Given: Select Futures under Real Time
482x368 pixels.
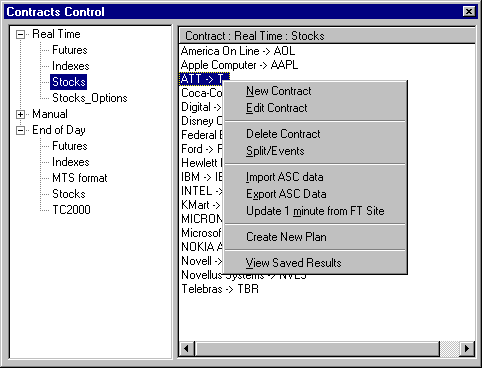Looking at the screenshot, I should (70, 50).
